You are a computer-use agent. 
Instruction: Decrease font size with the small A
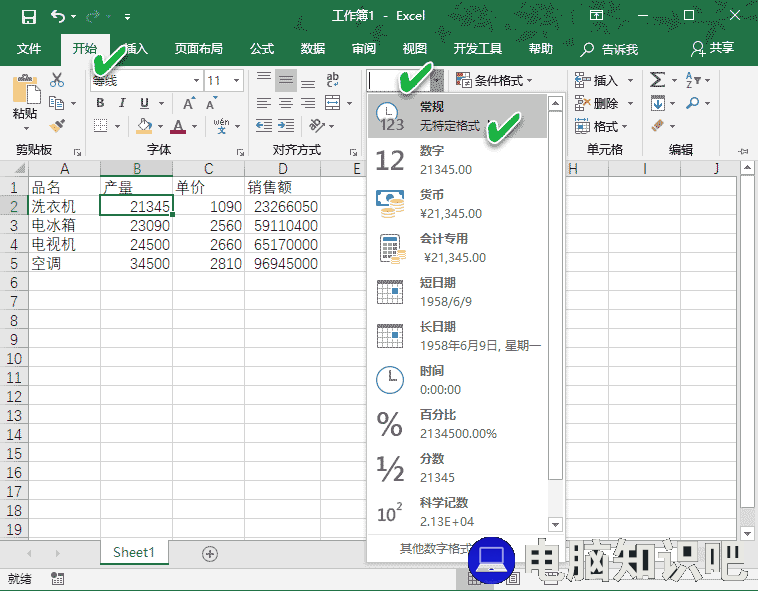[x=211, y=103]
